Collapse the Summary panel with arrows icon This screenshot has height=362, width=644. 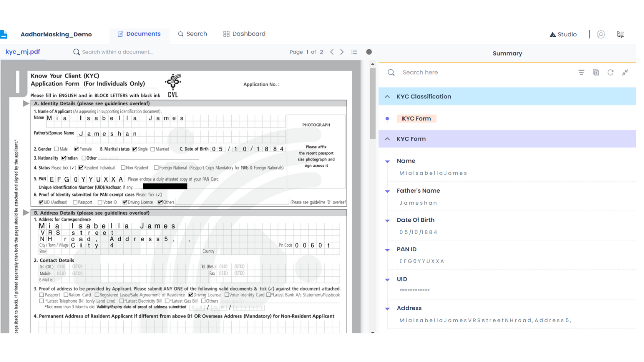tap(625, 72)
